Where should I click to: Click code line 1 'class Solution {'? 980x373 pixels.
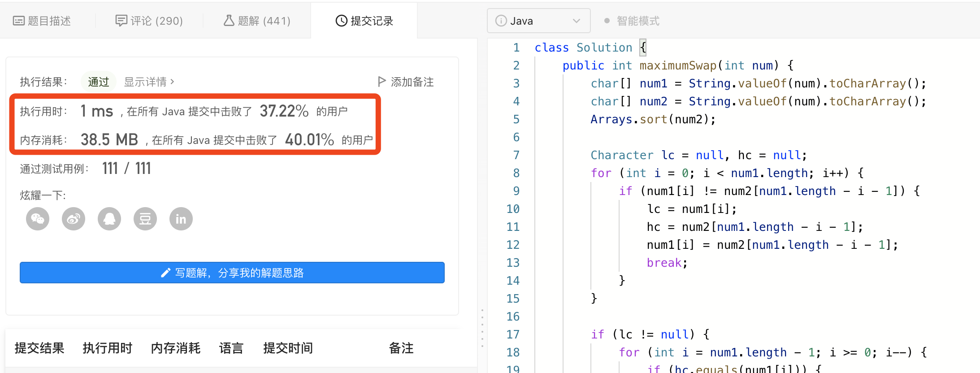590,48
